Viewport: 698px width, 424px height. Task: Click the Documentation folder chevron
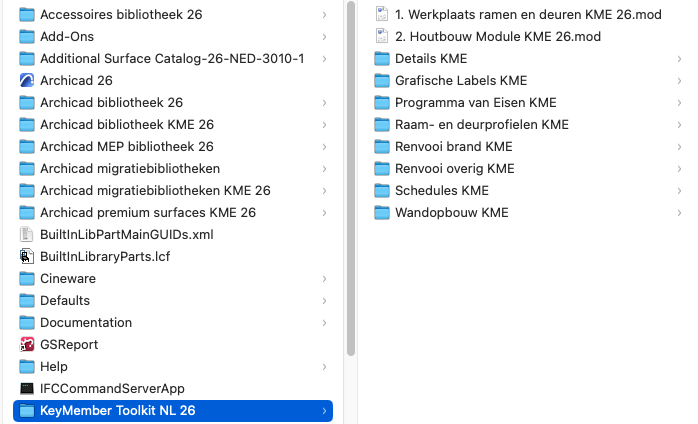pyautogui.click(x=325, y=323)
